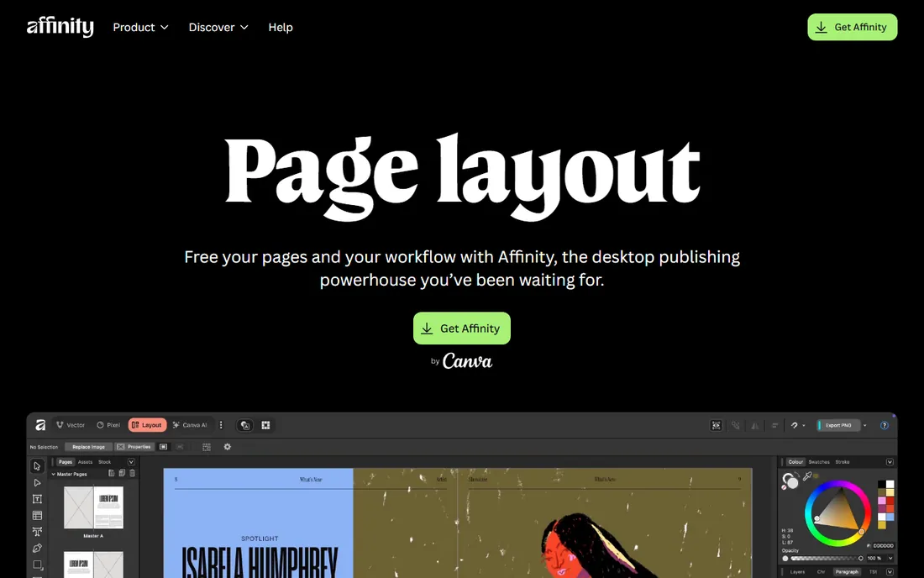924x578 pixels.
Task: Switch to the Stroke panel tab
Action: [843, 462]
